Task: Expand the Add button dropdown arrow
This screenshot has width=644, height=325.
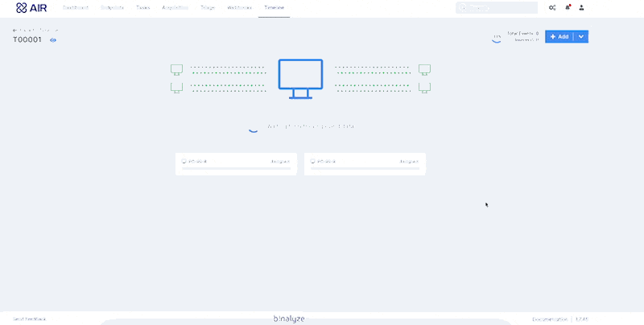Action: click(580, 36)
